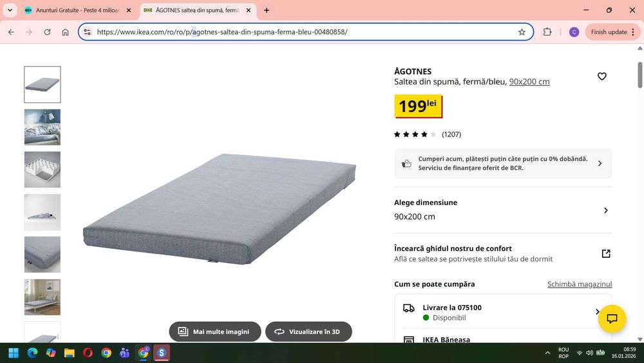The width and height of the screenshot is (644, 363).
Task: Click Mai multe imagini button
Action: click(x=215, y=331)
